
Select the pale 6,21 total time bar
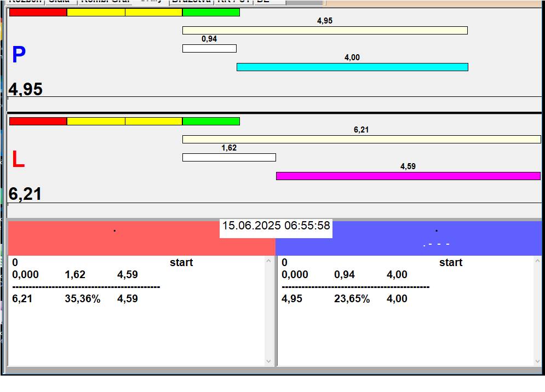[362, 140]
